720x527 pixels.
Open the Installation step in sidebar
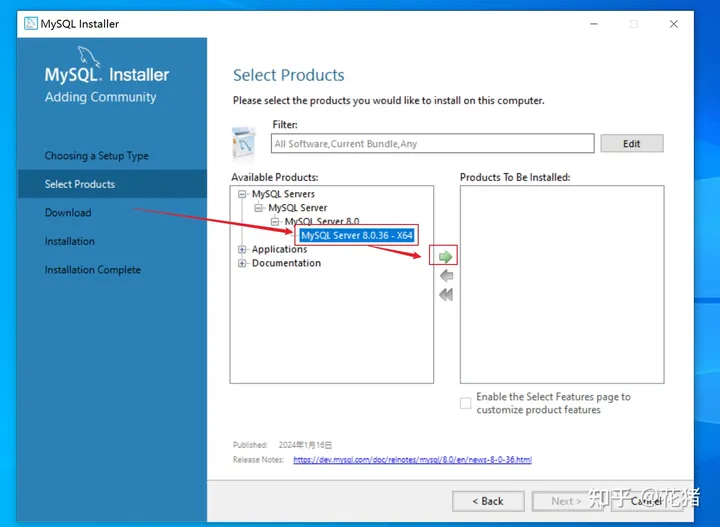coord(69,241)
